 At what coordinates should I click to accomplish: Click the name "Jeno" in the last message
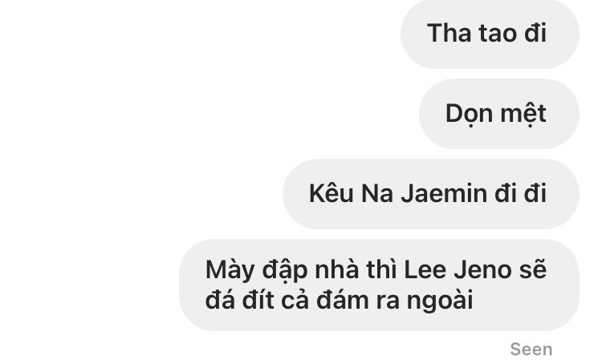coord(483,270)
